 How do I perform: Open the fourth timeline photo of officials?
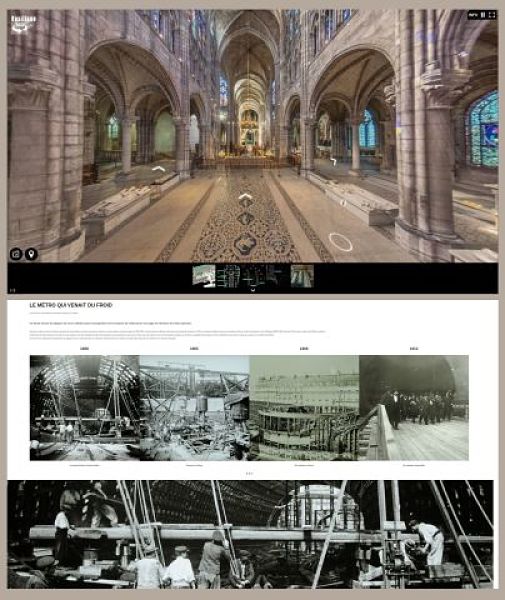coord(414,408)
